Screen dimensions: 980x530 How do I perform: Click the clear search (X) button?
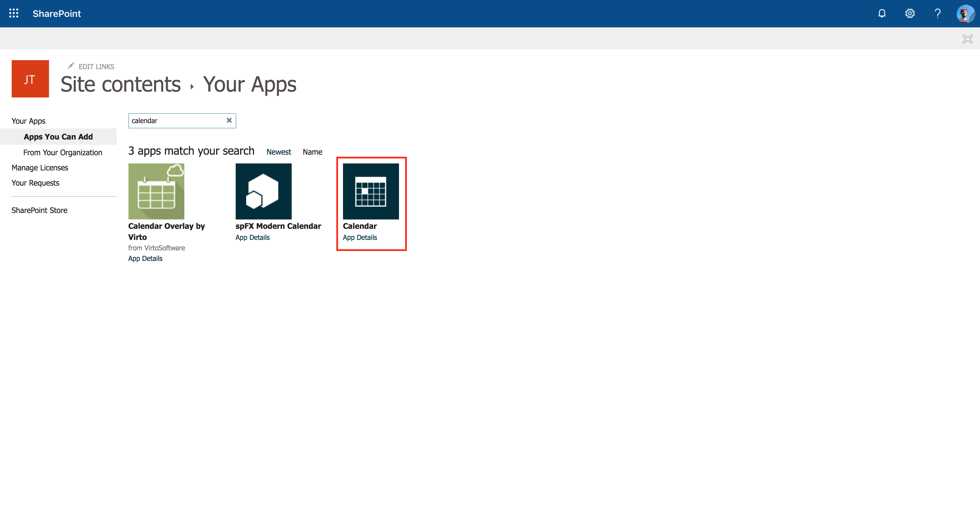229,120
